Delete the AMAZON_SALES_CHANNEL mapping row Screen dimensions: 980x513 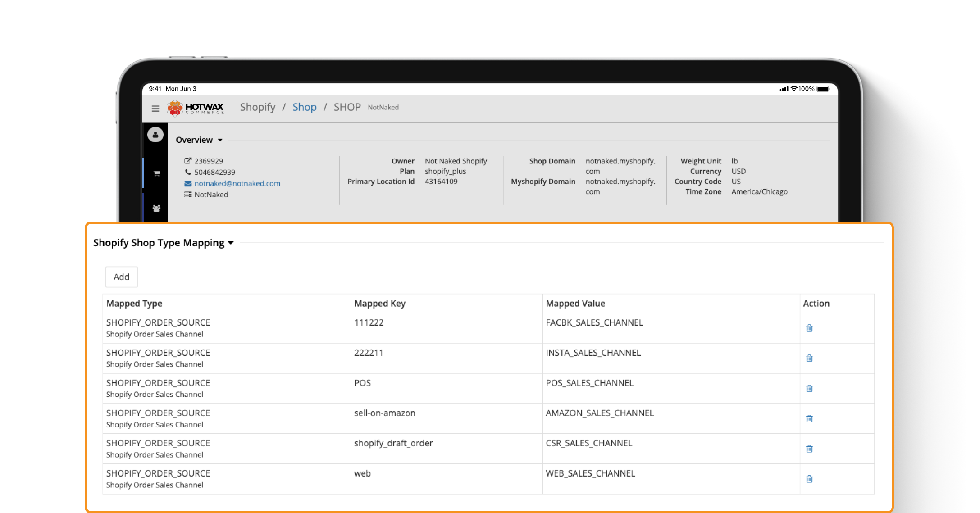pos(809,419)
